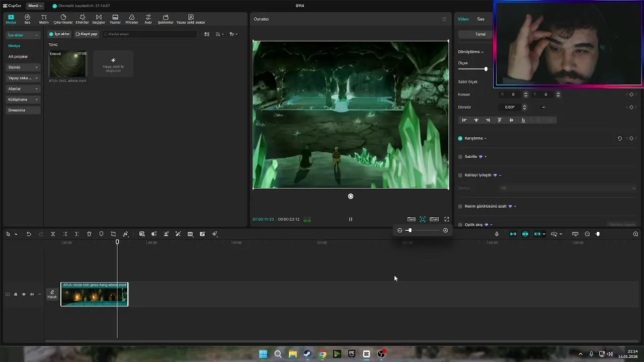The height and width of the screenshot is (362, 644).
Task: Open the media filter dropdown
Action: pos(233,34)
